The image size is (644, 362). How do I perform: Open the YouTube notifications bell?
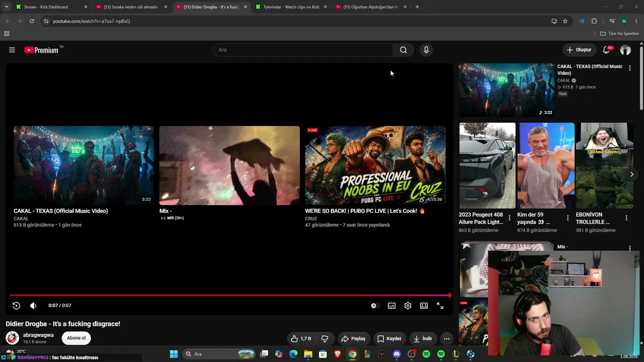click(606, 50)
